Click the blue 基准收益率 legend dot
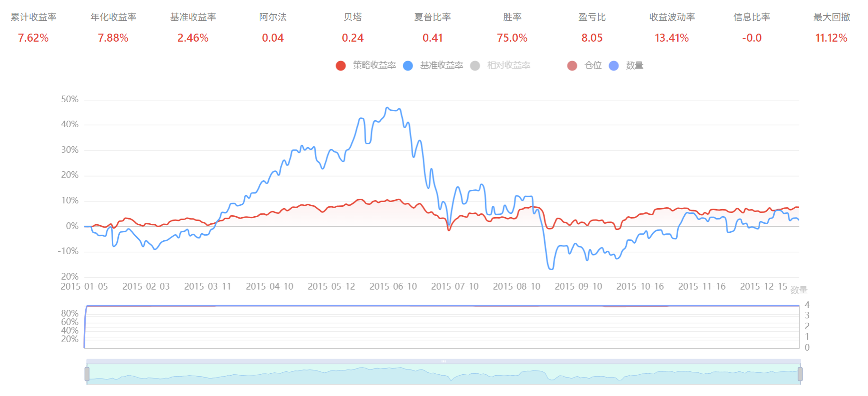The width and height of the screenshot is (868, 396). pyautogui.click(x=407, y=66)
